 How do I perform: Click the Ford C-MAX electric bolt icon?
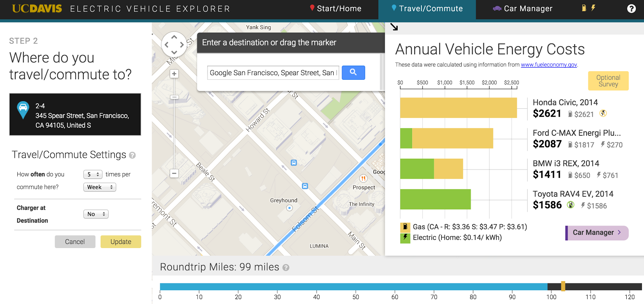(x=603, y=145)
